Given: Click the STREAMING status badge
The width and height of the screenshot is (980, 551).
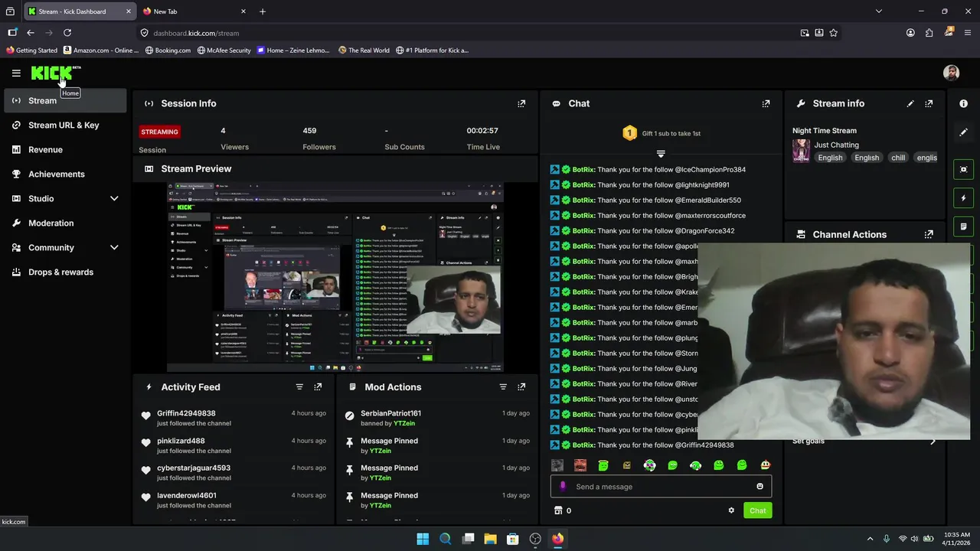Looking at the screenshot, I should (159, 132).
